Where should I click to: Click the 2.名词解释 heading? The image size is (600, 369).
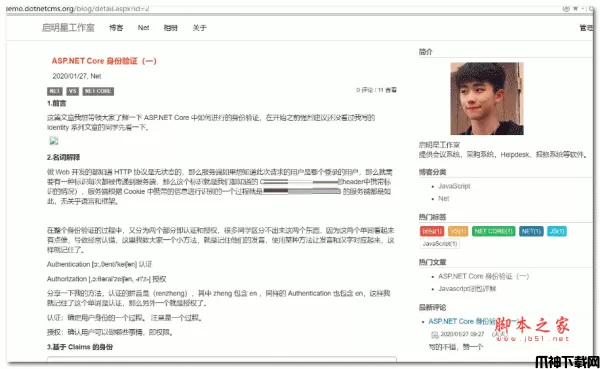coord(64,157)
